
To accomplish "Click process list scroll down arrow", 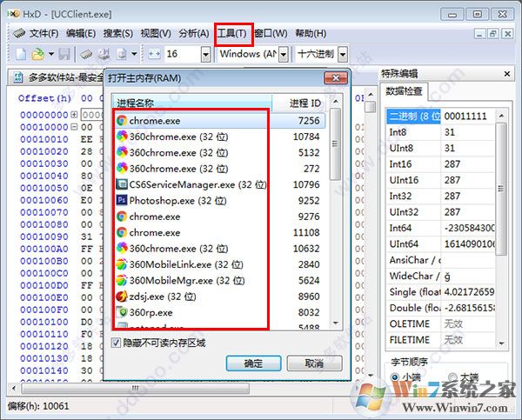I will click(336, 323).
